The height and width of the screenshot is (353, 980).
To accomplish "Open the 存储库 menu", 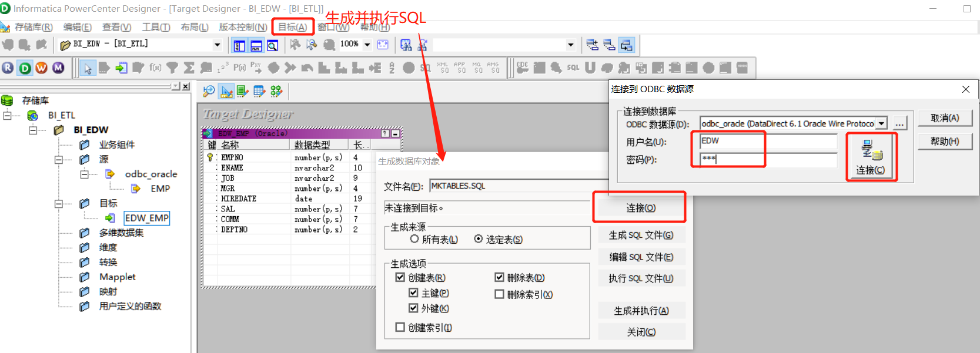I will click(x=34, y=27).
